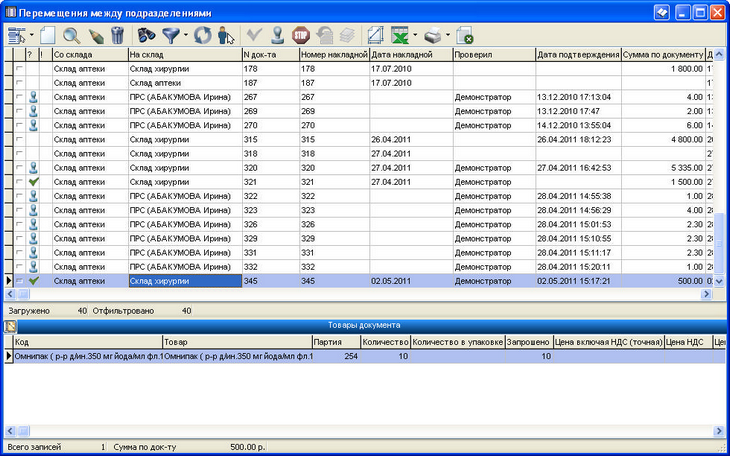
Task: Click the green Excel export icon
Action: (x=399, y=35)
